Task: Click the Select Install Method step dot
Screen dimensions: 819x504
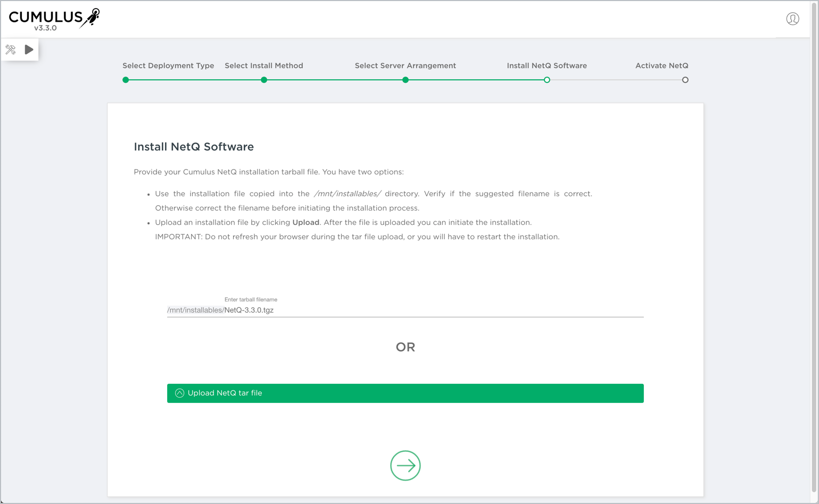Action: click(264, 80)
